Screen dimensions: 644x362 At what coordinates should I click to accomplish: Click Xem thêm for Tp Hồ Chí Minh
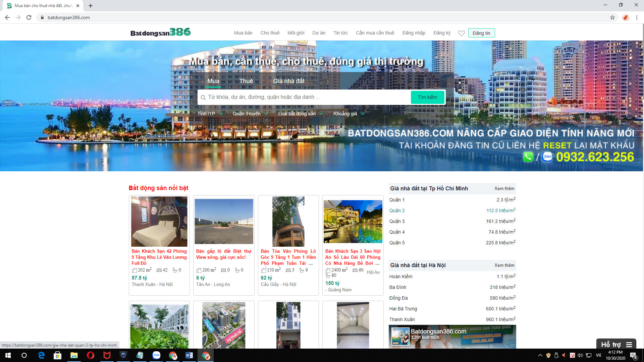click(x=504, y=188)
